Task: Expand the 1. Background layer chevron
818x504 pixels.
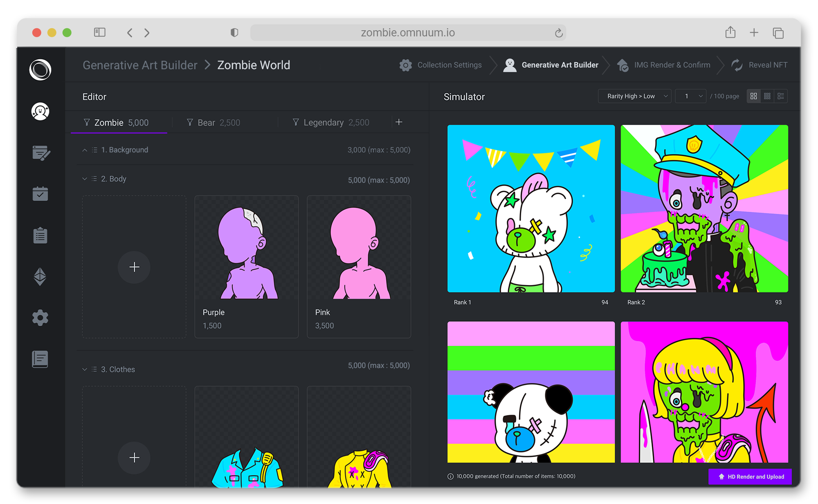Action: click(x=85, y=150)
